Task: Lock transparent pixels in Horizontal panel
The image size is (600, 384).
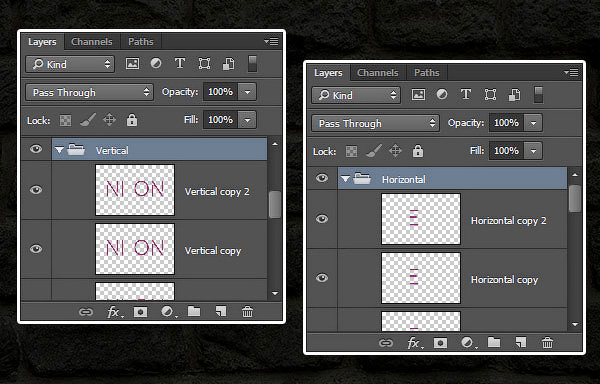Action: [x=351, y=151]
